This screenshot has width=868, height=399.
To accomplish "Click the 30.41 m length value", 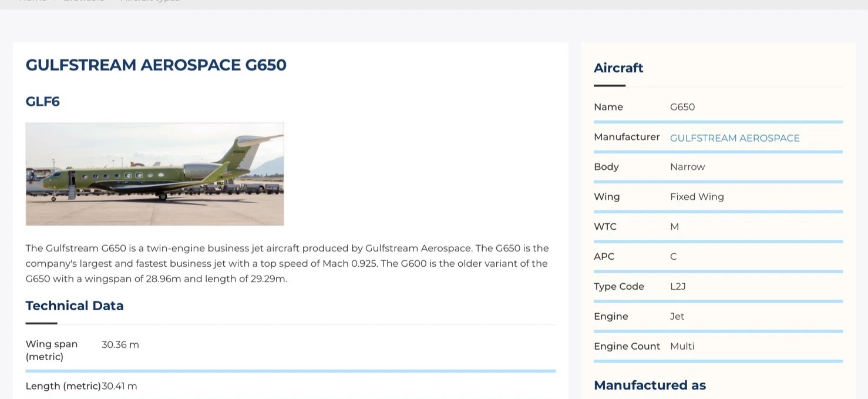I will point(119,387).
